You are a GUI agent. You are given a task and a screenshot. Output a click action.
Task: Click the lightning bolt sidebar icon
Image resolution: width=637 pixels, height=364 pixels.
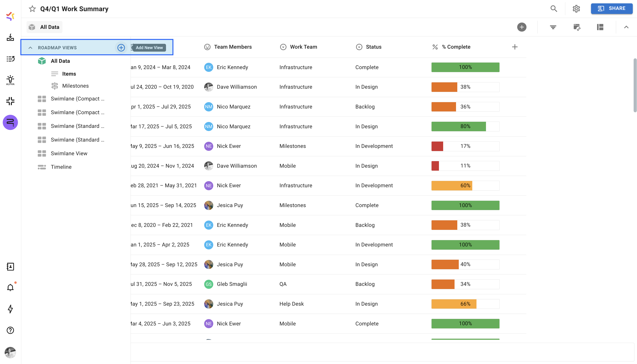tap(10, 309)
